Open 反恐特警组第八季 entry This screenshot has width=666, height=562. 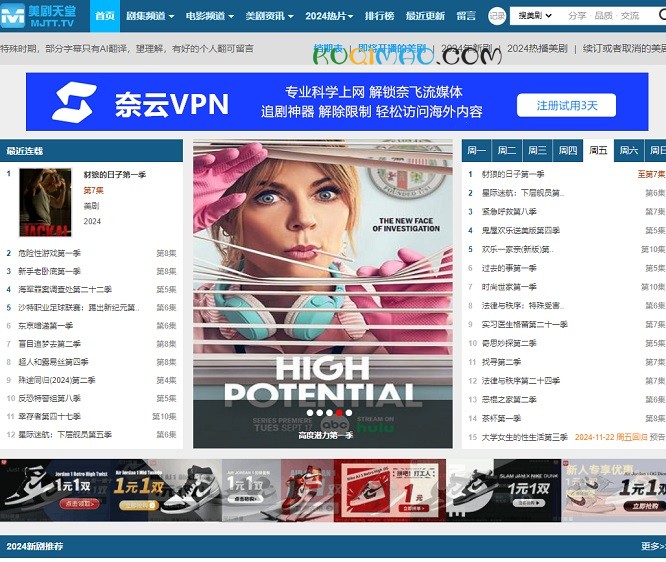[49, 398]
